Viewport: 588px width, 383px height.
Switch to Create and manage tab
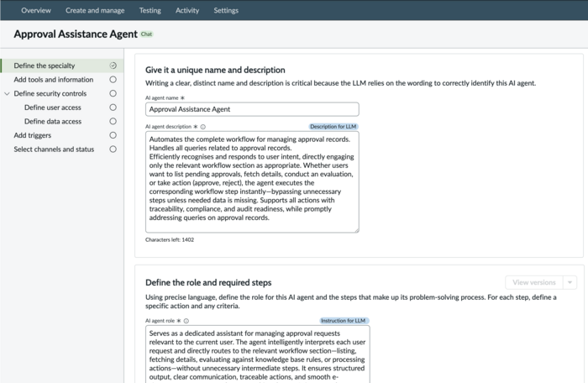[95, 11]
